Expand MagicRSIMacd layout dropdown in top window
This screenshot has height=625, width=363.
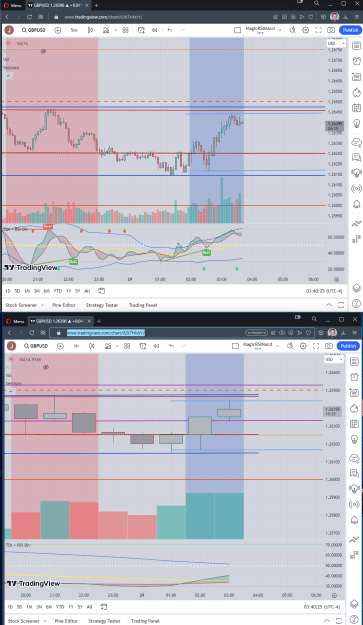pyautogui.click(x=280, y=30)
